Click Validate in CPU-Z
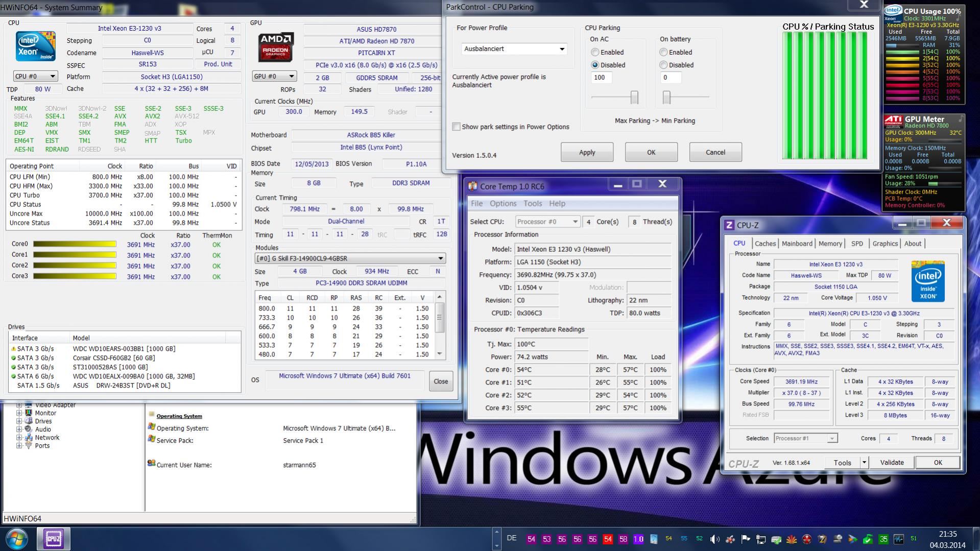The width and height of the screenshot is (980, 551). coord(892,463)
